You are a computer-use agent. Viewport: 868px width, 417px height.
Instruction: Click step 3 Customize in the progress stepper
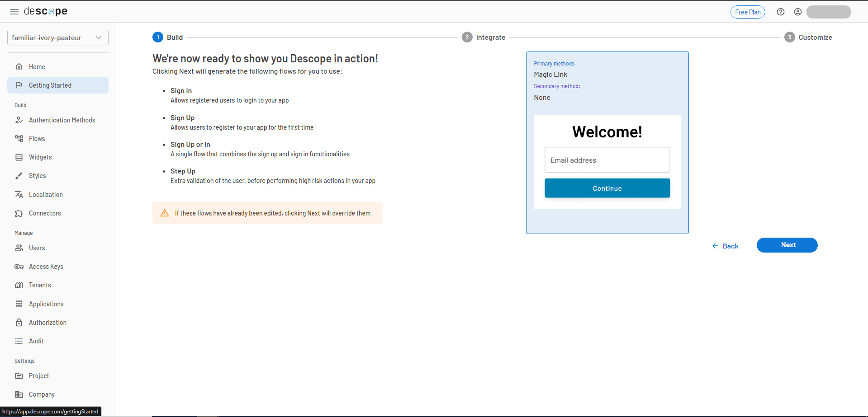808,37
